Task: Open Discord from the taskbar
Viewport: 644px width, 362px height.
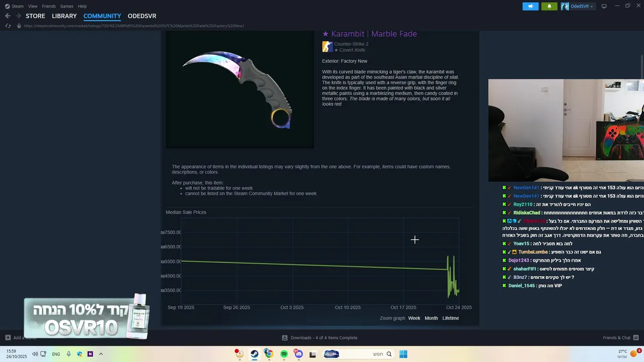Action: click(299, 354)
